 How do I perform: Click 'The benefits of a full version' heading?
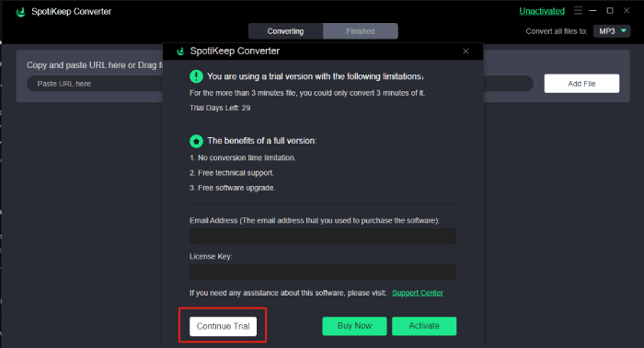click(x=261, y=141)
